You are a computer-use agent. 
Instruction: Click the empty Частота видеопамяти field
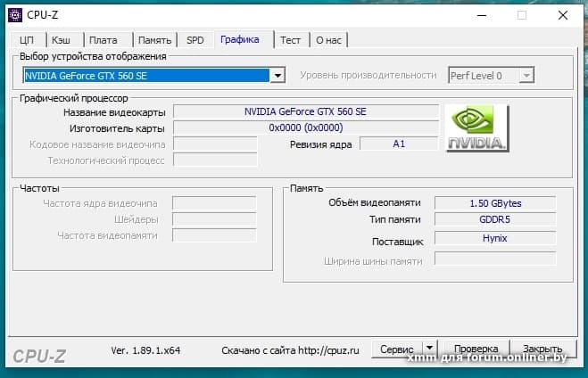214,235
